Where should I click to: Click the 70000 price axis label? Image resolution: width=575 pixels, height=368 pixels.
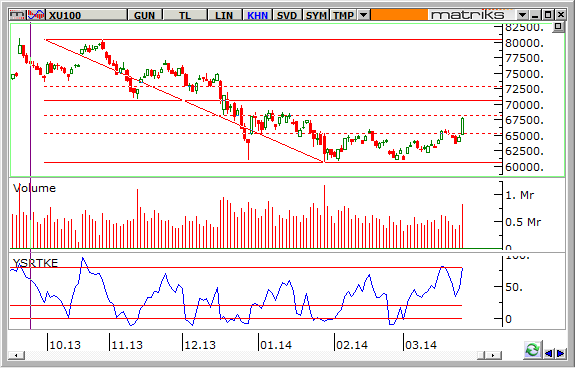pos(524,105)
